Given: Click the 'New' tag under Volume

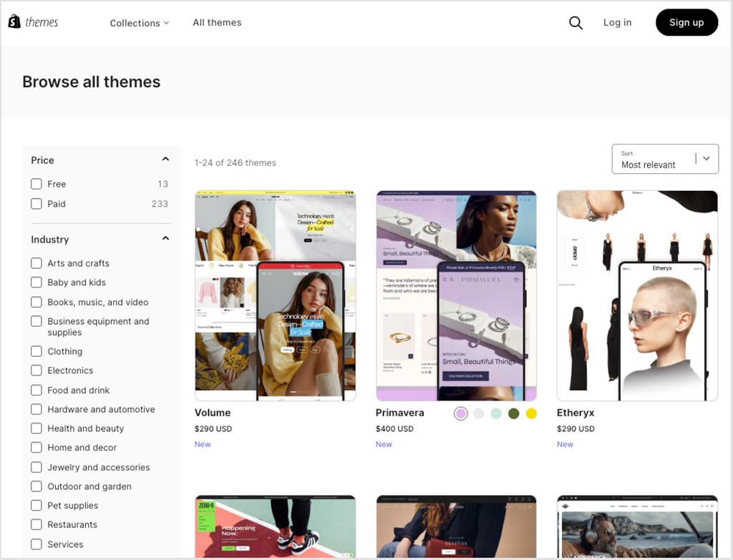Looking at the screenshot, I should coord(203,444).
